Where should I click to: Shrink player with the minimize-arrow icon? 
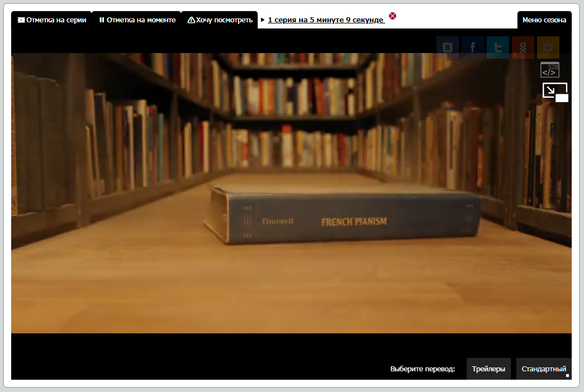pos(555,92)
